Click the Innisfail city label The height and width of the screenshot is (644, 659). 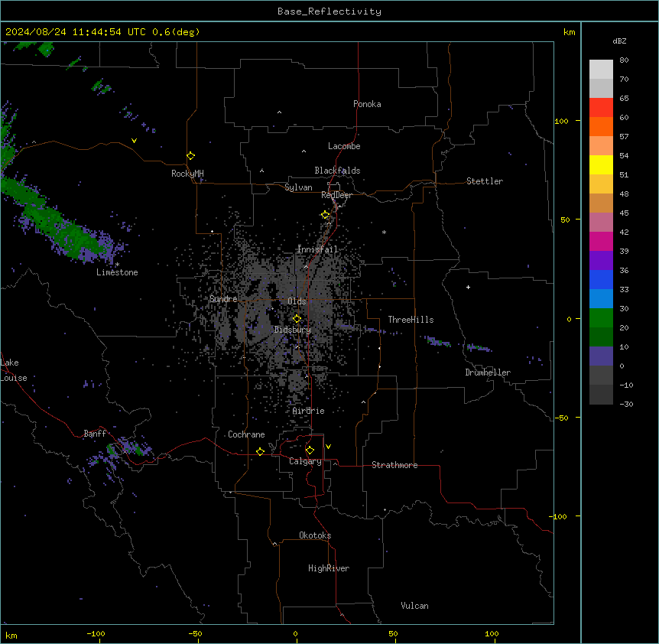point(317,249)
